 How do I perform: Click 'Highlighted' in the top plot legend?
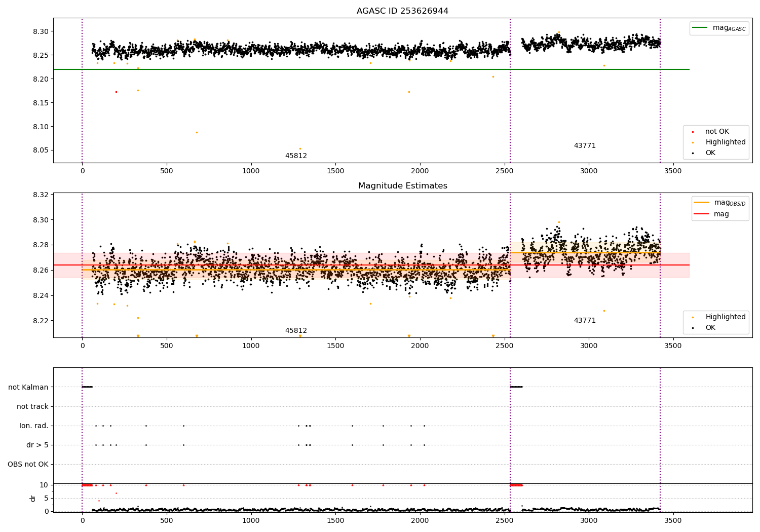726,142
